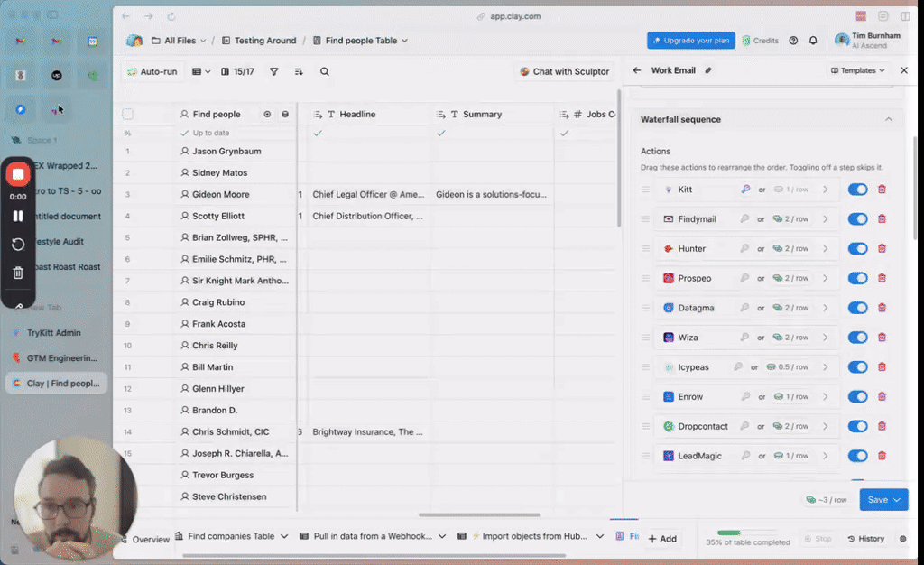
Task: Check the select-all rows checkbox
Action: (x=127, y=115)
